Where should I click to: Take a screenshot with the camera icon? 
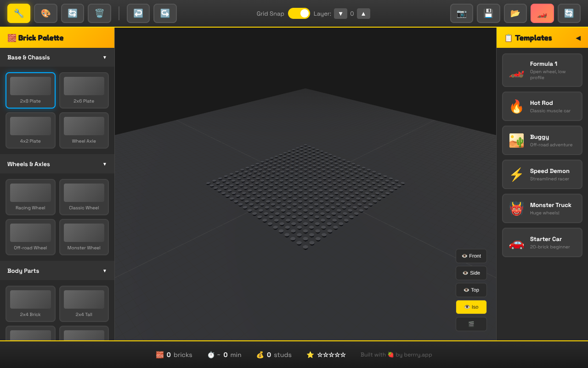(461, 13)
